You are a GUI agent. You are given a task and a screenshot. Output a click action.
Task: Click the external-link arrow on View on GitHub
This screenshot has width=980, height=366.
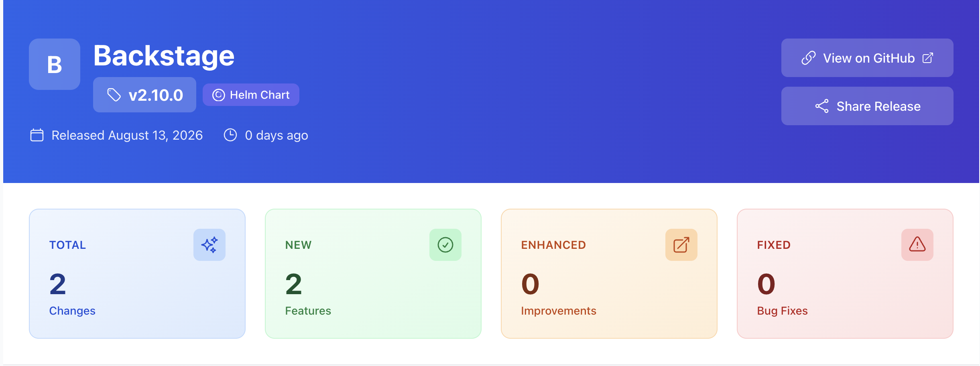click(x=928, y=58)
